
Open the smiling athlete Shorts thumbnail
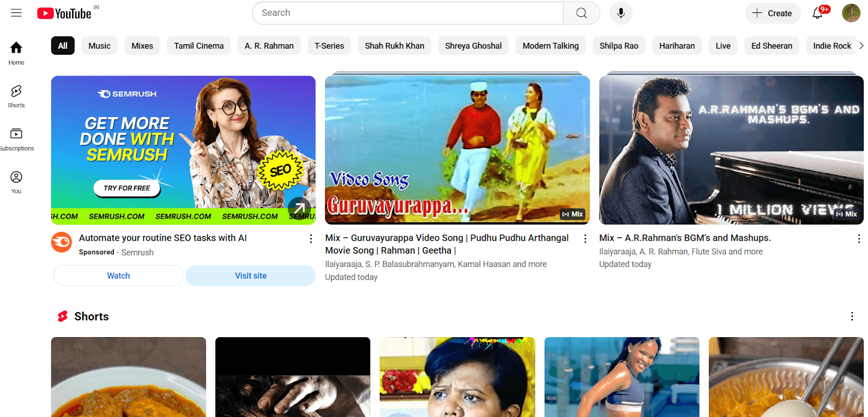622,377
